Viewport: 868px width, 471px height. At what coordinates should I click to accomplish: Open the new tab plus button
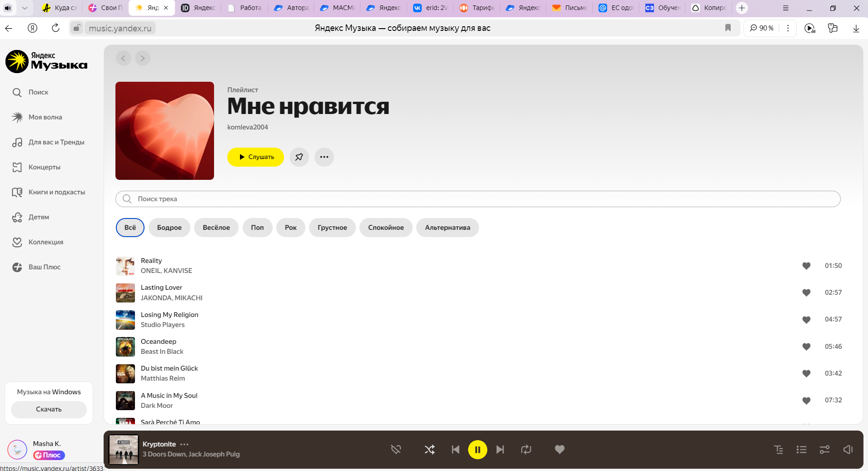[x=742, y=8]
